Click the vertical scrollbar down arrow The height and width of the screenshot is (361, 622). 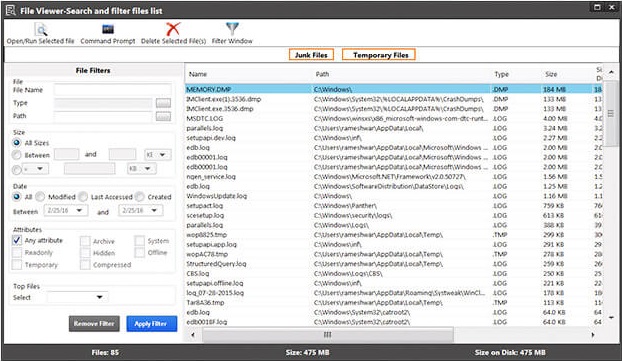[x=611, y=317]
